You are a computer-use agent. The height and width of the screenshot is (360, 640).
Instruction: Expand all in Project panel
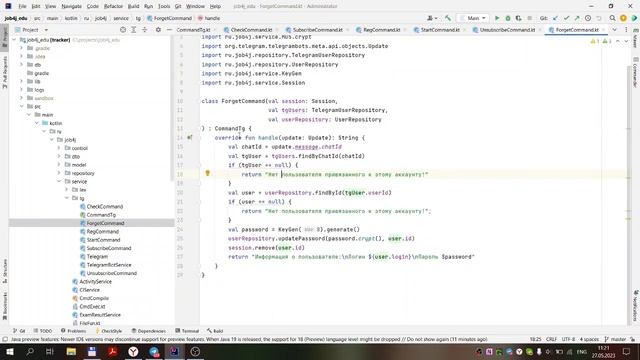click(133, 30)
